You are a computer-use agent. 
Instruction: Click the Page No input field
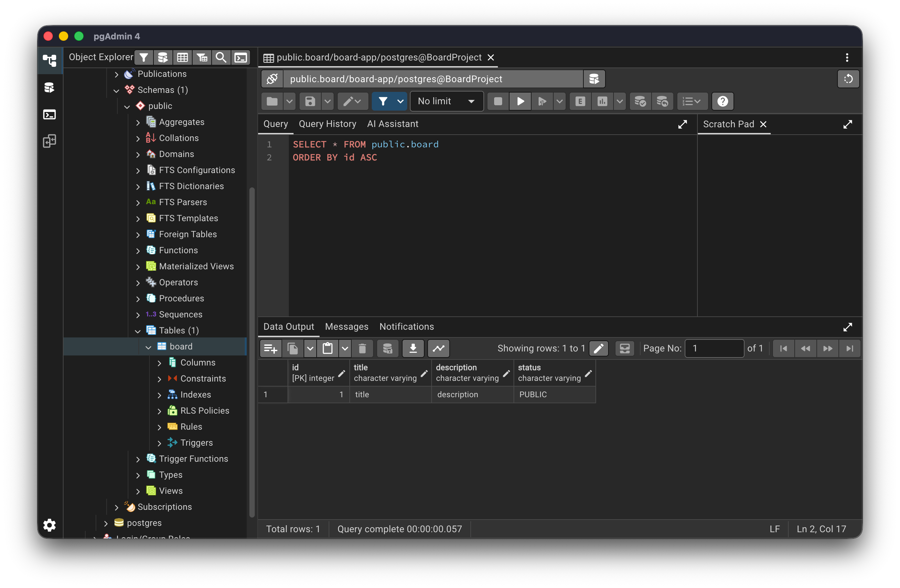pos(714,348)
